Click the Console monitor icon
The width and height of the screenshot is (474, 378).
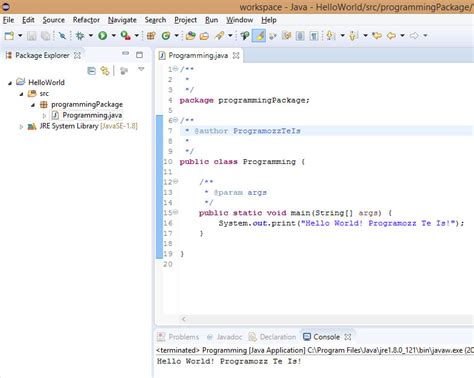click(307, 337)
